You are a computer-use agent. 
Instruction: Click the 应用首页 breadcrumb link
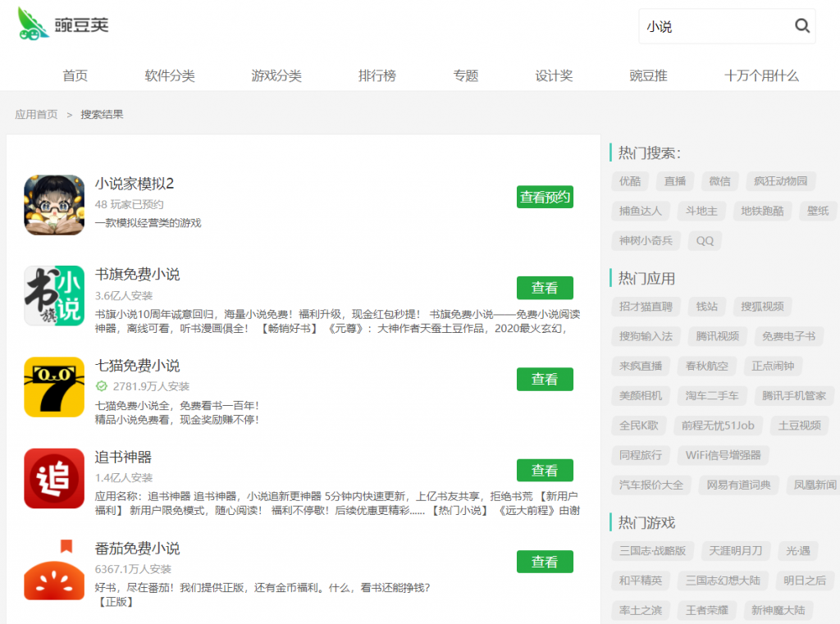[x=36, y=115]
